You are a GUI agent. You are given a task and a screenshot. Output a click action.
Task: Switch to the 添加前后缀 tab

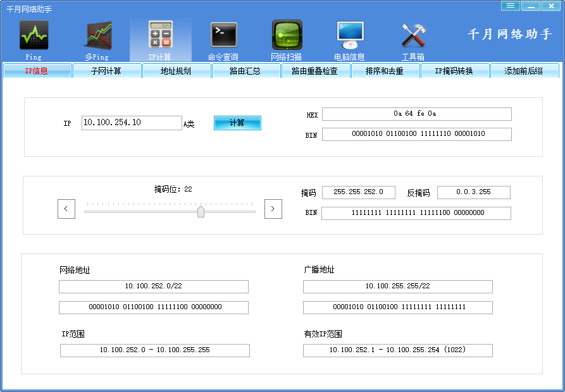tap(525, 71)
